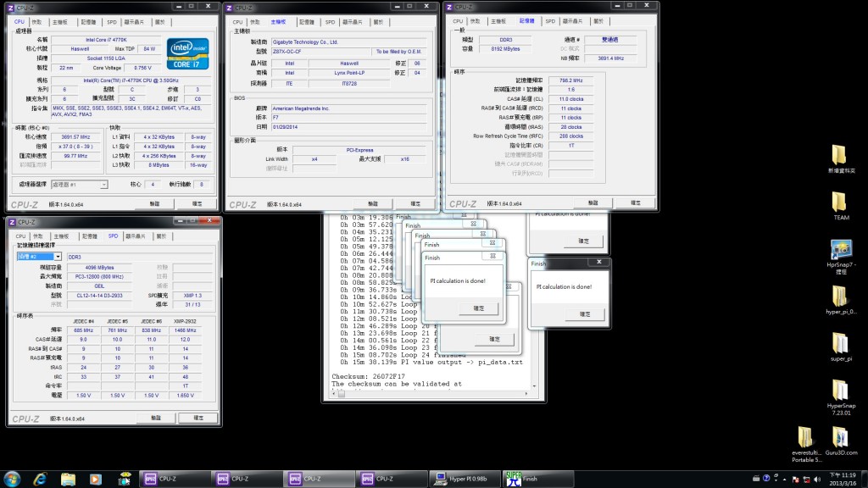Confirm 確定 in the frontmost stacked Finish dialog

pos(479,308)
